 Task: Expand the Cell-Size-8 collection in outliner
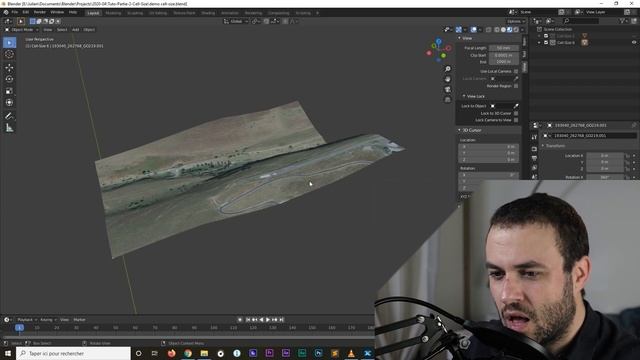tap(540, 42)
